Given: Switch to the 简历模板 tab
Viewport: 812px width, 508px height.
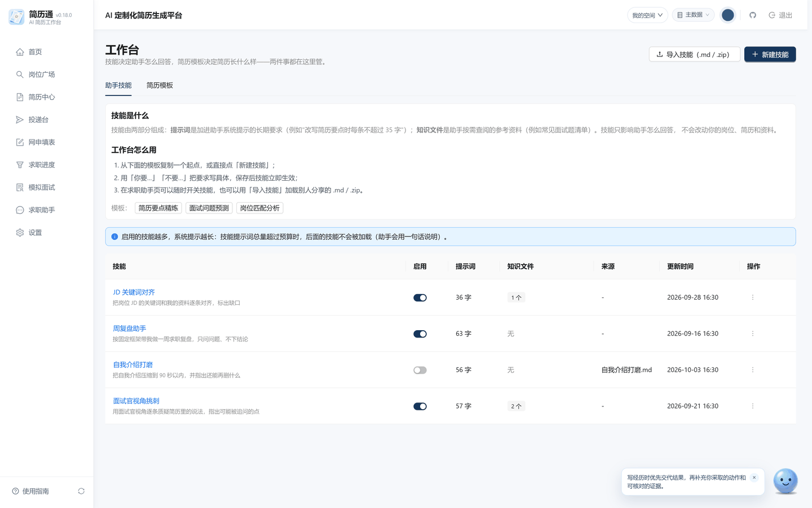Looking at the screenshot, I should [x=160, y=86].
